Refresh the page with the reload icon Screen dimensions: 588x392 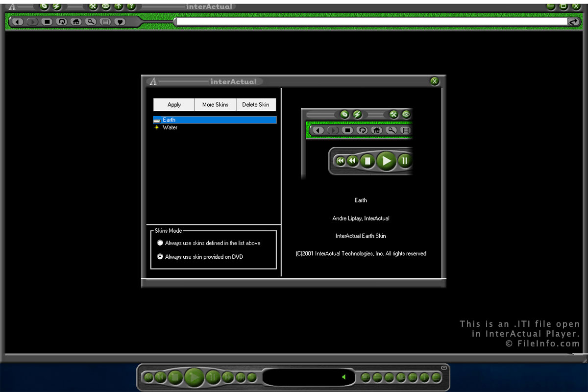[x=62, y=22]
